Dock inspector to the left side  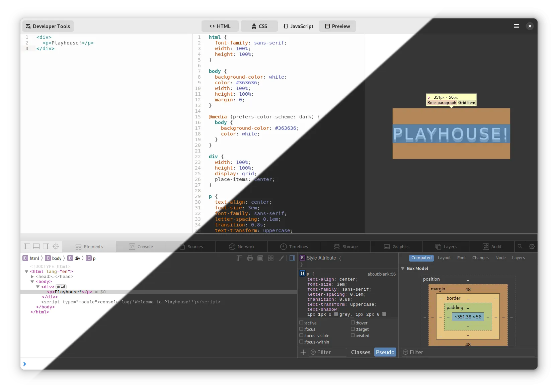pyautogui.click(x=27, y=247)
